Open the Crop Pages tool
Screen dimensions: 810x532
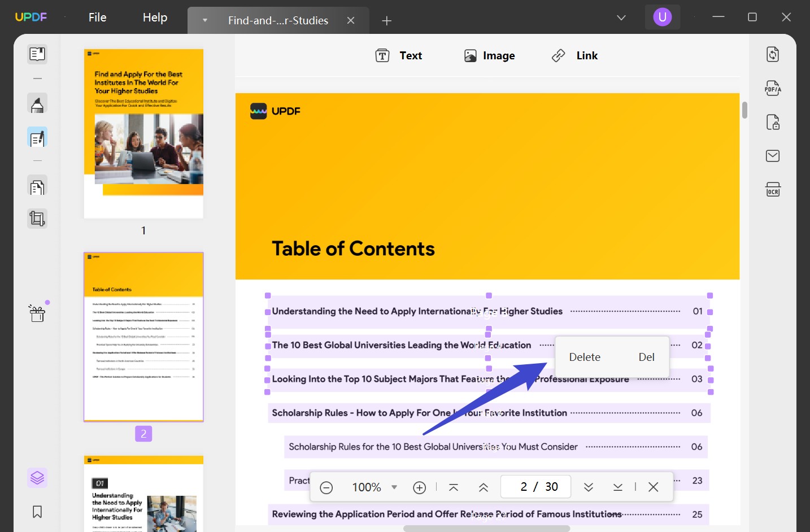click(37, 219)
